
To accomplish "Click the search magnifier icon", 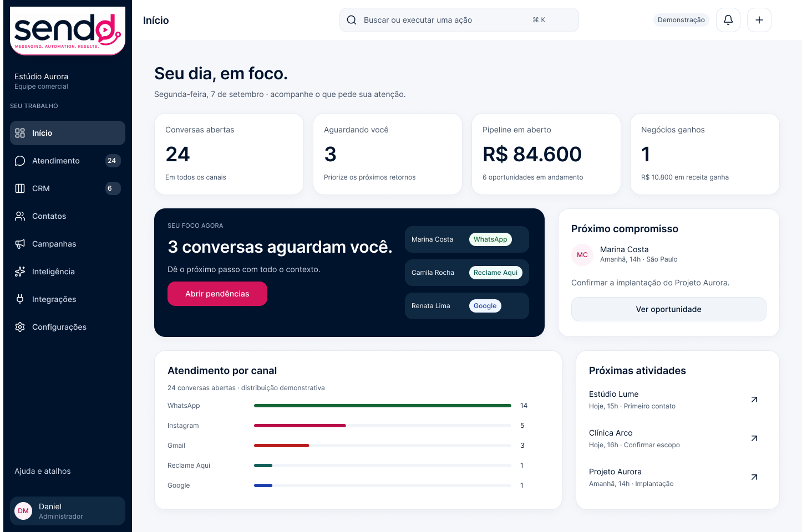I will point(352,20).
